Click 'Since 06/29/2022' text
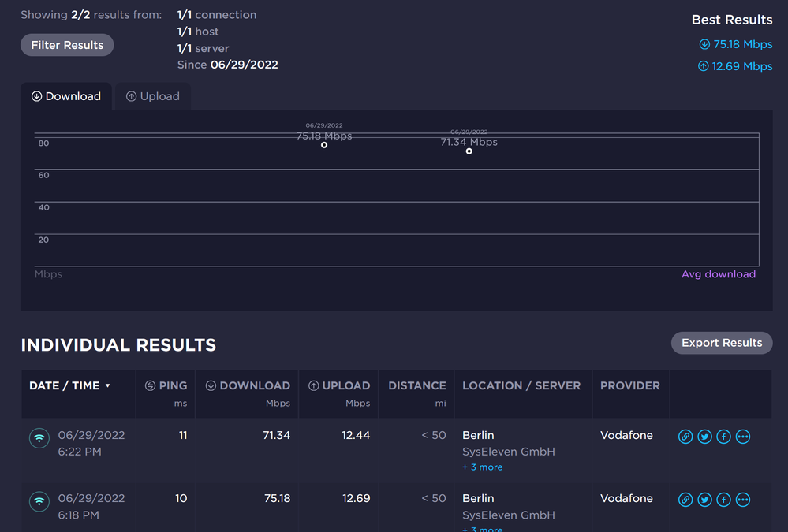 pos(228,65)
